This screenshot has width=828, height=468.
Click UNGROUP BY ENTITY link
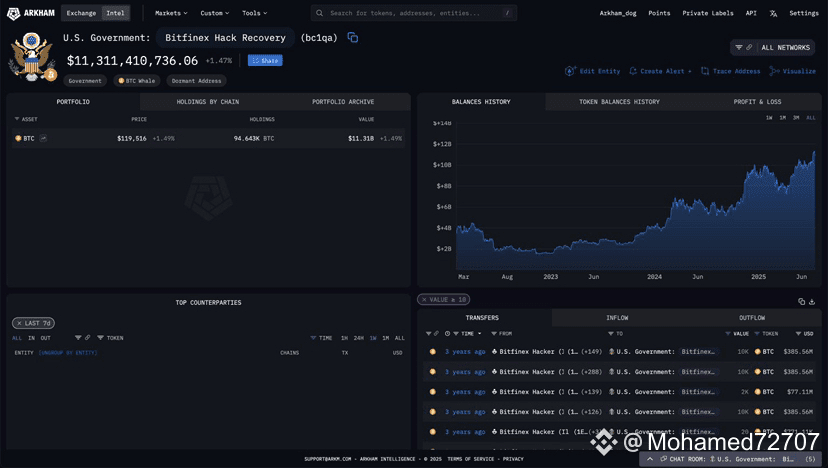tap(68, 353)
